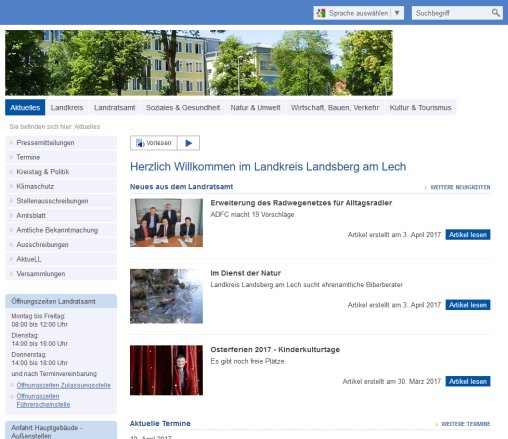
Task: Select the Aktuelles tab
Action: click(x=25, y=107)
